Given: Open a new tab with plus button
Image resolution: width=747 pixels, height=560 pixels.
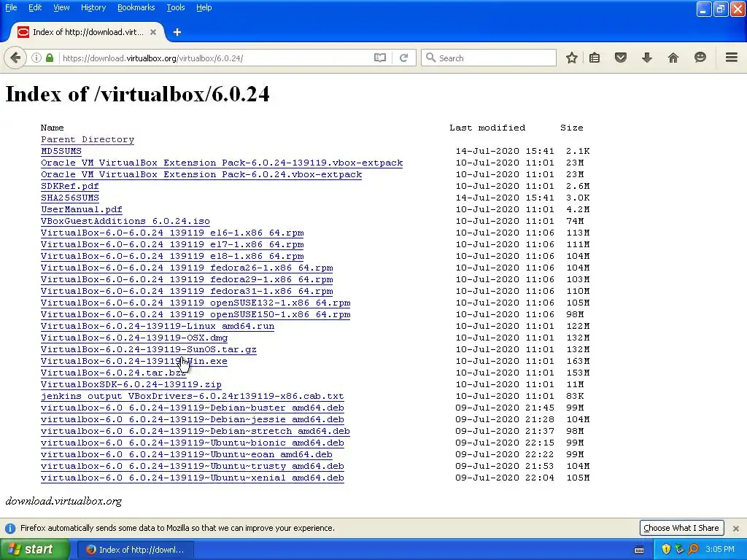Looking at the screenshot, I should pos(177,32).
